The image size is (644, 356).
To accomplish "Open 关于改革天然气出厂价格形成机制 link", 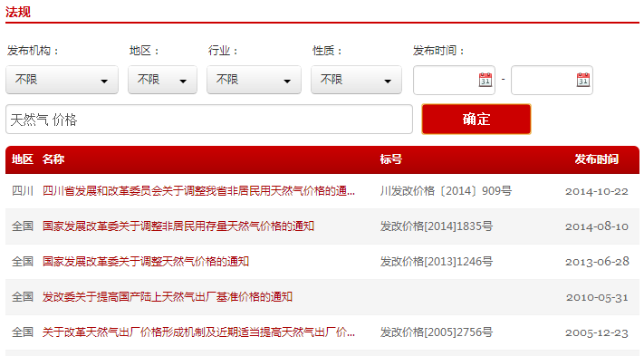I will pos(198,332).
